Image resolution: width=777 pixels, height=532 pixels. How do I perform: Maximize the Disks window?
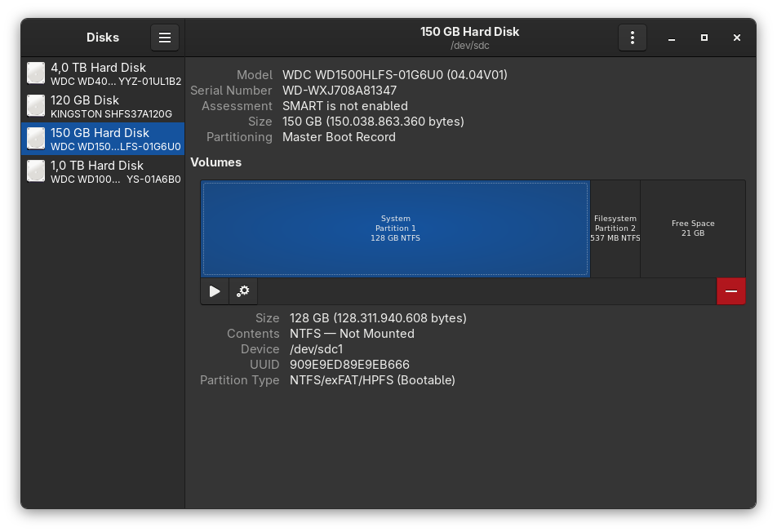click(x=704, y=38)
